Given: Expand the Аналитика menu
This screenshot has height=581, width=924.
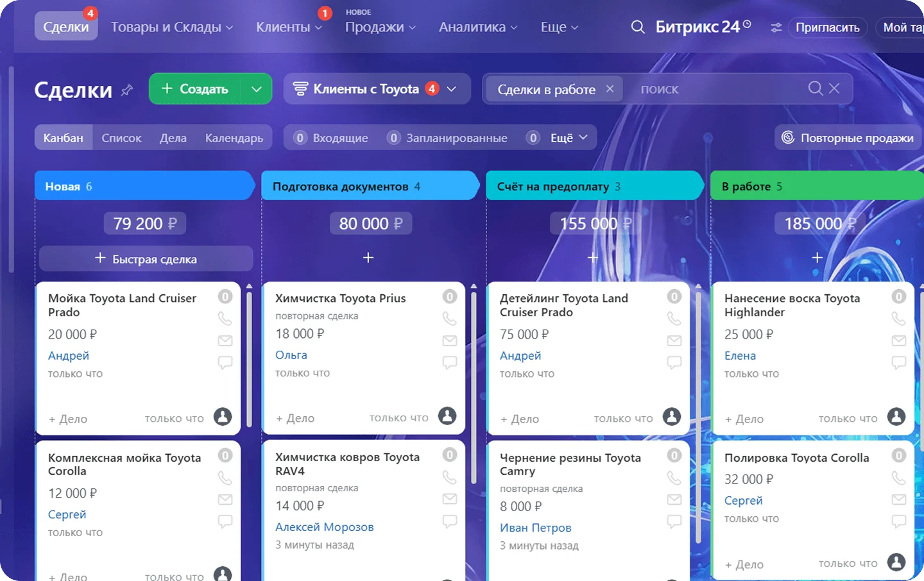Looking at the screenshot, I should [478, 27].
